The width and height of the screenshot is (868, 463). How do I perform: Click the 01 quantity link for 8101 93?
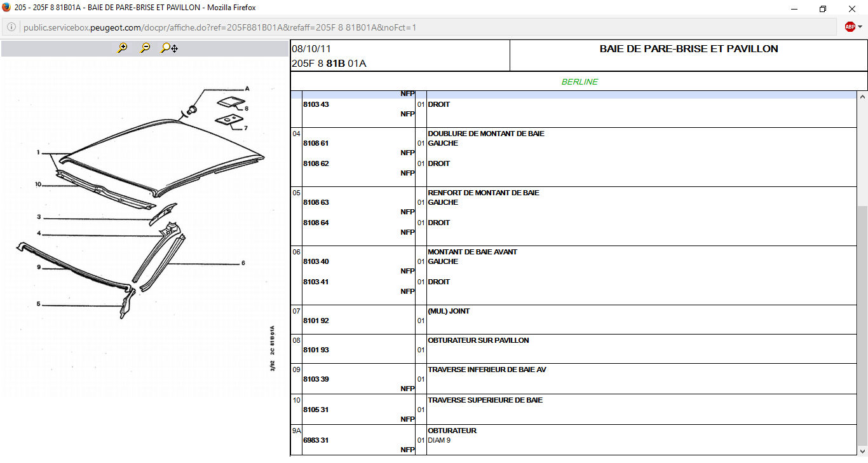tap(421, 350)
